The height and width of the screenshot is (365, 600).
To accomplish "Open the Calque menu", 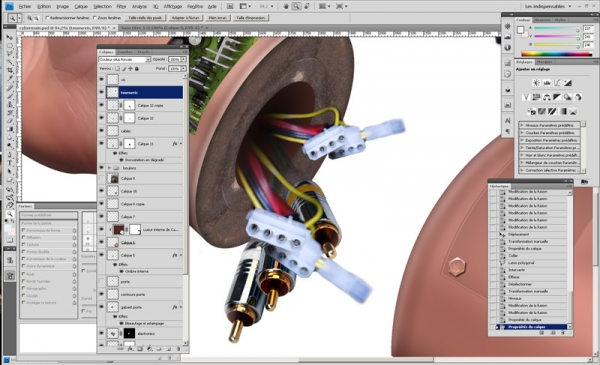I will click(x=81, y=7).
